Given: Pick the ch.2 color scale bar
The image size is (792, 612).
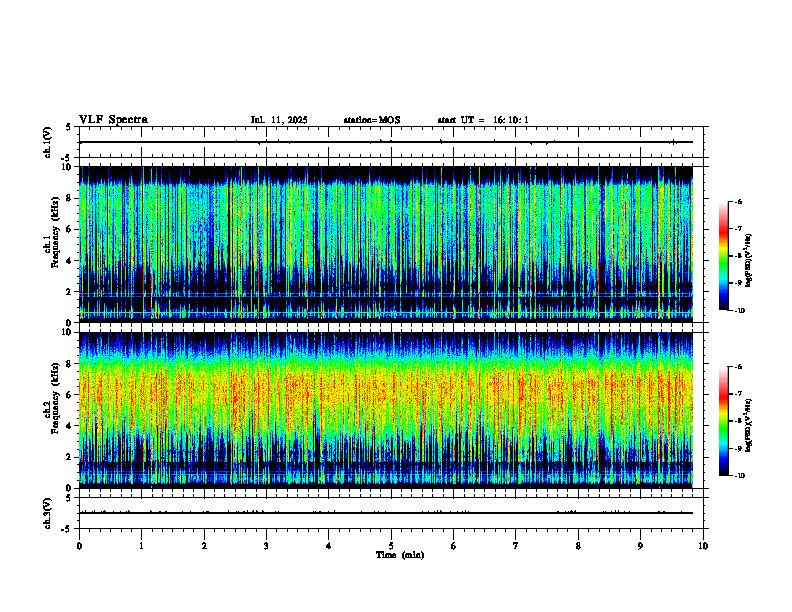Looking at the screenshot, I should click(723, 421).
